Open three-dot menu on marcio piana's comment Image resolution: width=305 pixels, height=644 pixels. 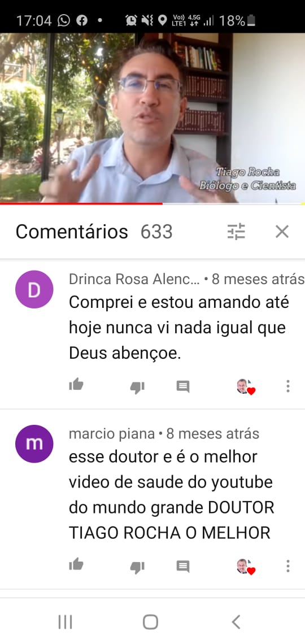(287, 566)
